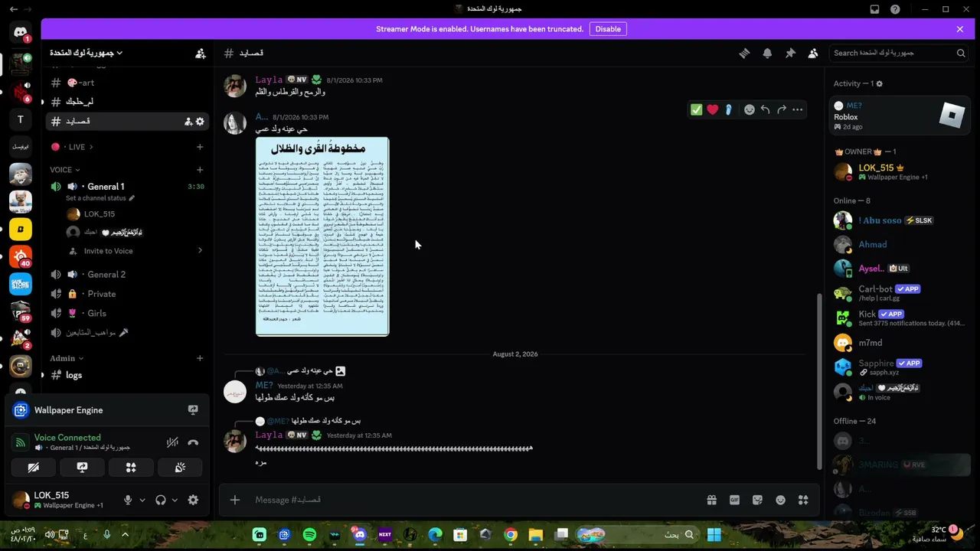Set a channel status link

[x=100, y=198]
